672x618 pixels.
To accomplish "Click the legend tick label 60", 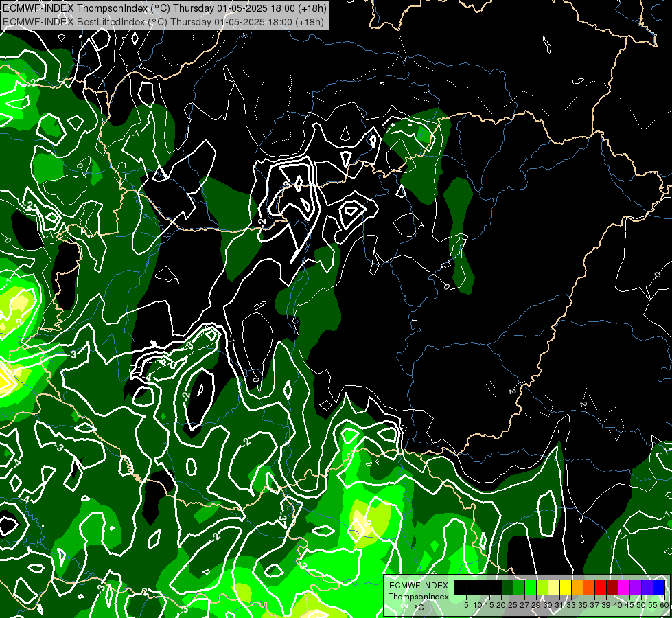I will (x=664, y=605).
